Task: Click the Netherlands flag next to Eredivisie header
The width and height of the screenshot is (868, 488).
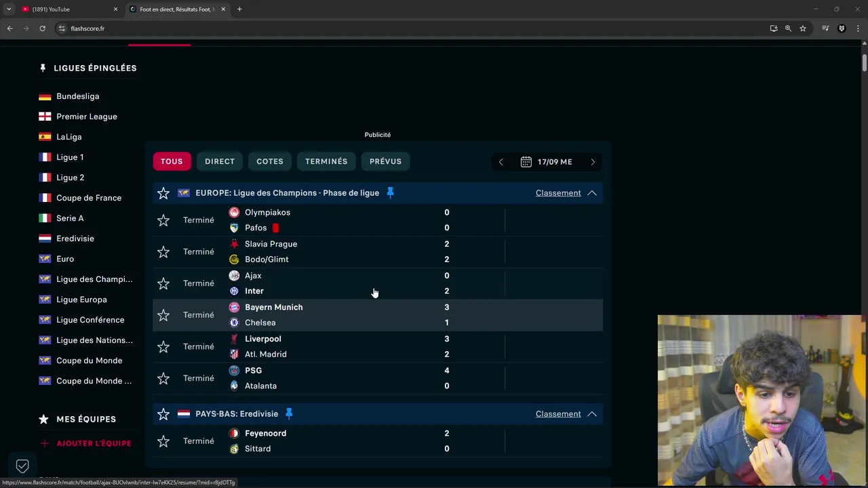Action: pyautogui.click(x=184, y=414)
